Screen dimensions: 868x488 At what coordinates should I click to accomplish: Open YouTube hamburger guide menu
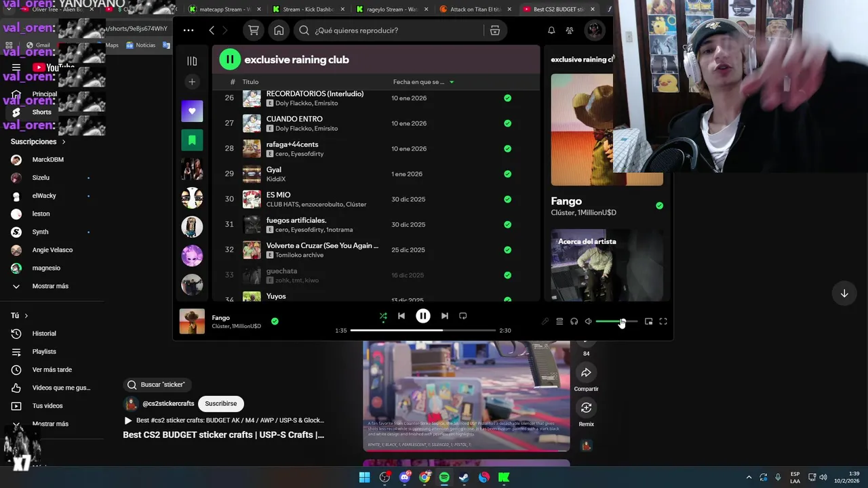(16, 68)
